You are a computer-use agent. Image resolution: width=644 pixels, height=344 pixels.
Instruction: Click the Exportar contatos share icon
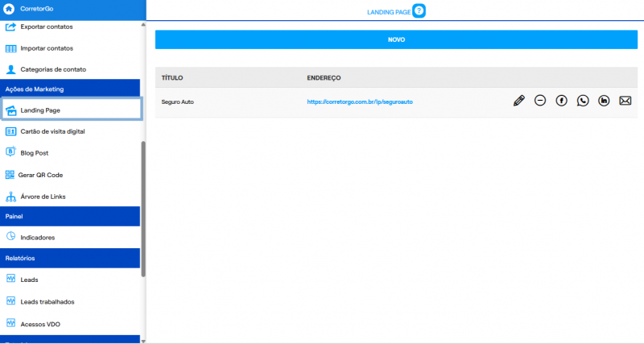(10, 27)
